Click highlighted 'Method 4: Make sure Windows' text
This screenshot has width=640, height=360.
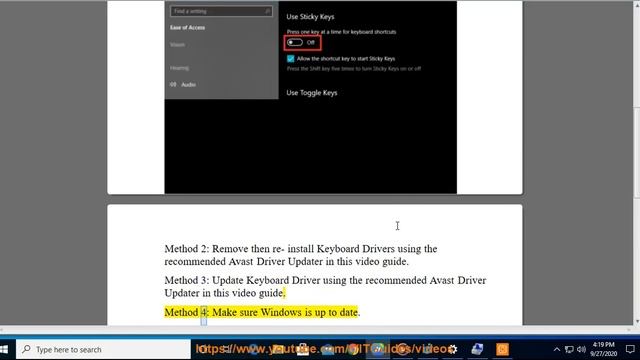coord(261,312)
